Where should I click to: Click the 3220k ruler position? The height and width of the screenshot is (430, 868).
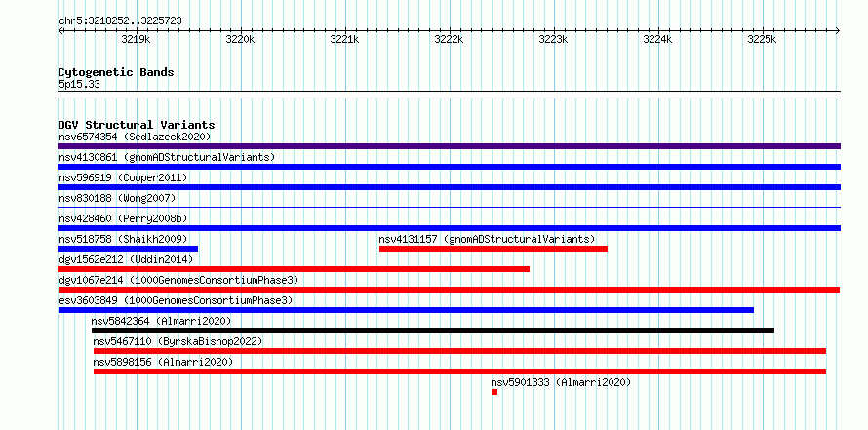240,39
